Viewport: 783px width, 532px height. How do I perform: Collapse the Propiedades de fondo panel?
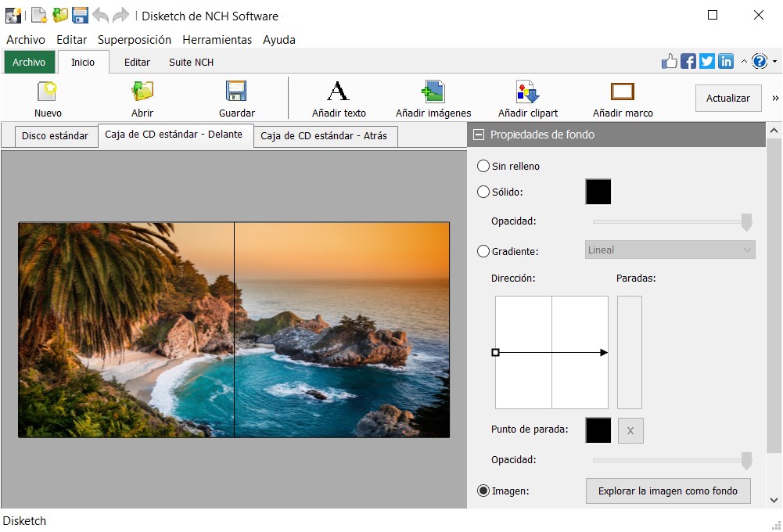(x=477, y=134)
